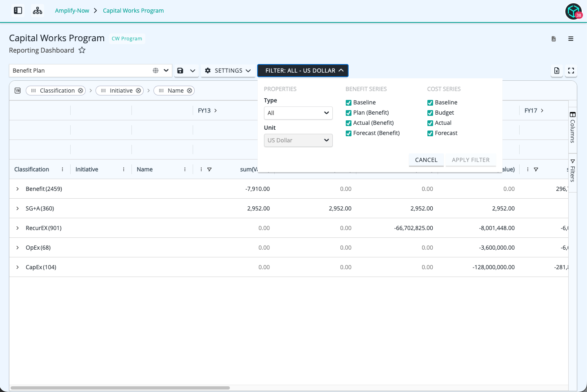Open the Benefit Plan view selector
Screen dimensions: 587x392
coord(90,71)
